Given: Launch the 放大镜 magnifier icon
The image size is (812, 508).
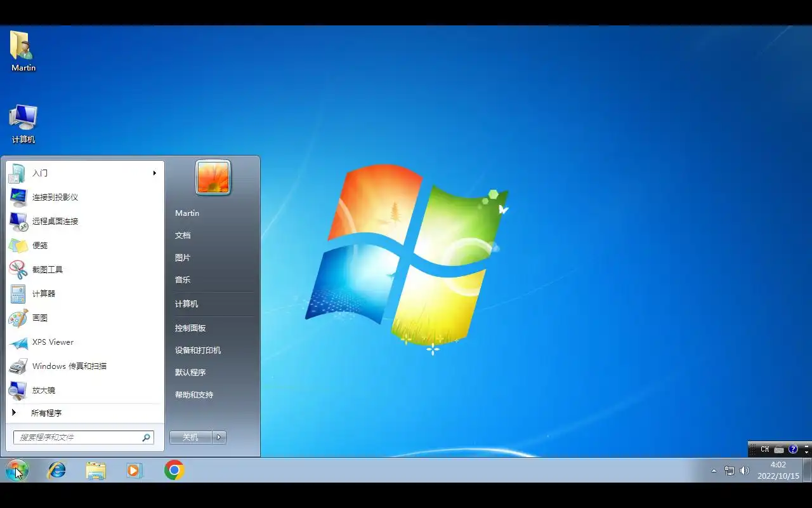Looking at the screenshot, I should [x=18, y=390].
